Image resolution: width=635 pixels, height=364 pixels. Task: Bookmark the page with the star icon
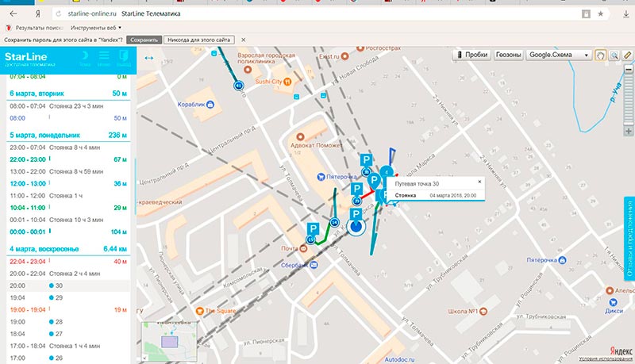601,13
